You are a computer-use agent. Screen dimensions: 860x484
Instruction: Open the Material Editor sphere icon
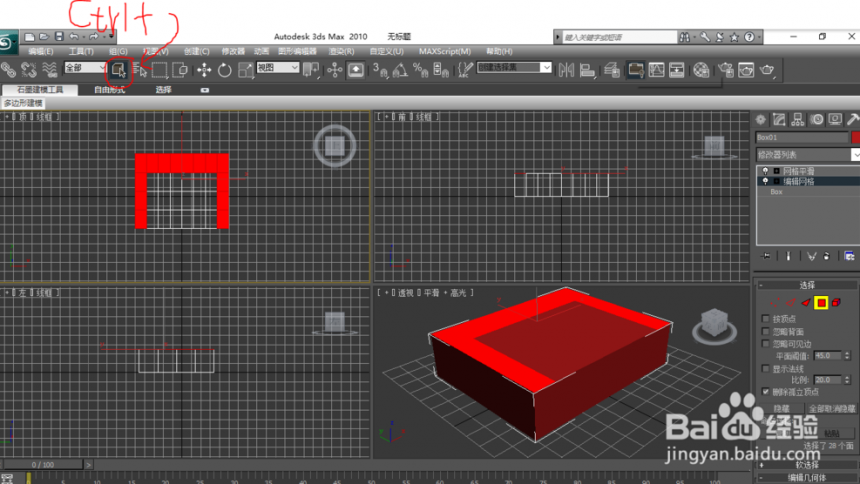(700, 70)
